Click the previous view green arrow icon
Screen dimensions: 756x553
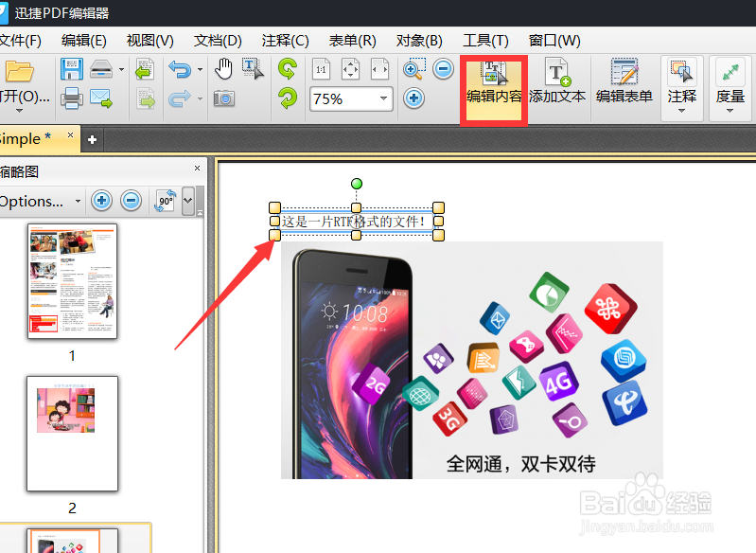[145, 69]
